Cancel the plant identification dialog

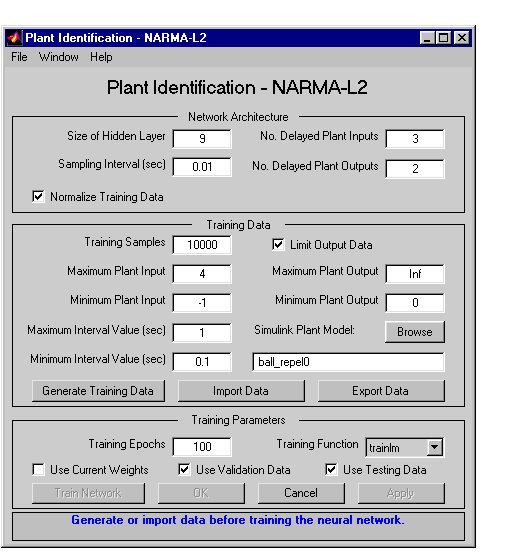coord(301,493)
